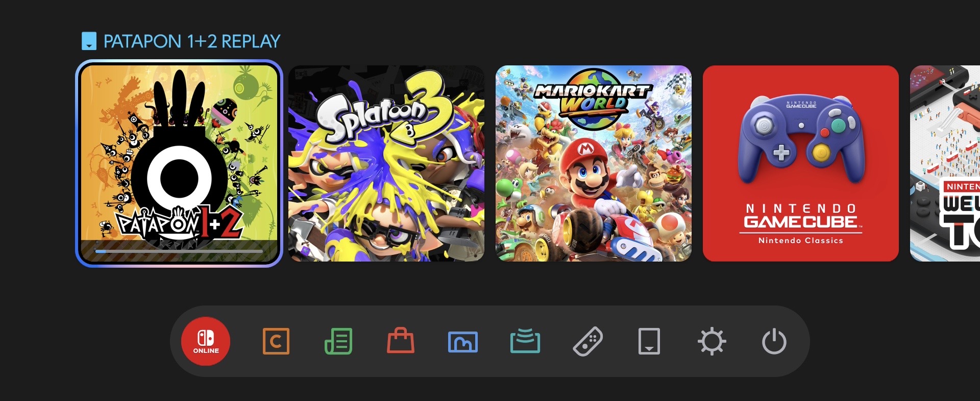The image size is (980, 401).
Task: Open the Nintendo GameCube Classics tile
Action: tap(801, 163)
